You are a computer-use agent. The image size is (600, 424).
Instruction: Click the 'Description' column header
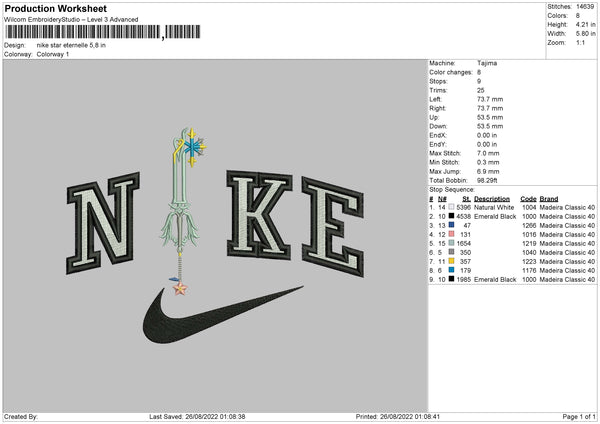[492, 199]
